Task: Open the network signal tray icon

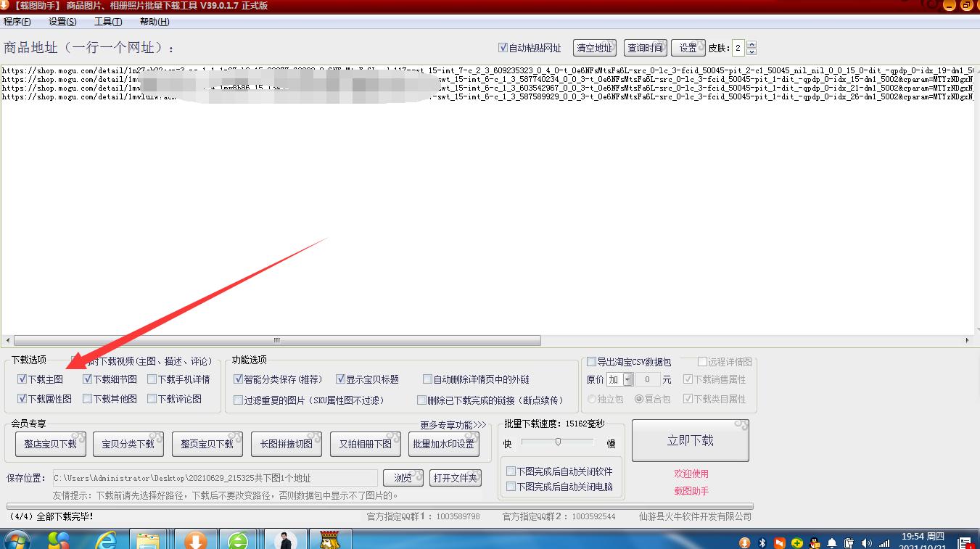Action: click(x=884, y=542)
